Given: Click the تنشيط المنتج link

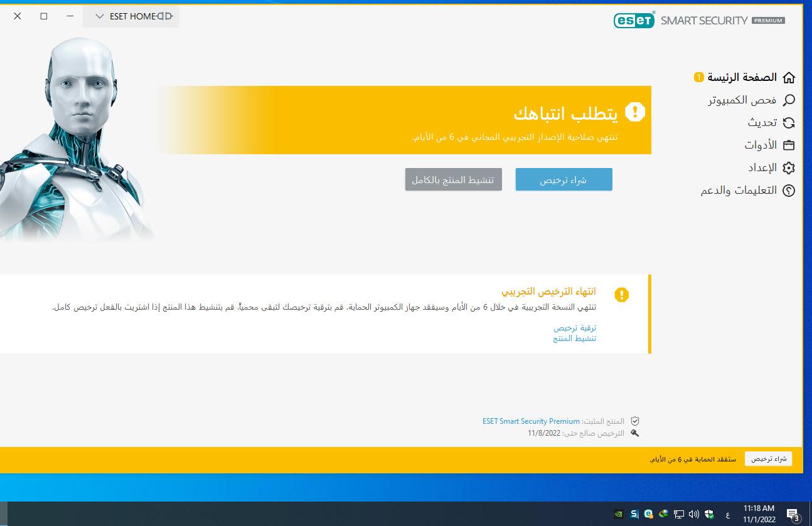Looking at the screenshot, I should (575, 339).
